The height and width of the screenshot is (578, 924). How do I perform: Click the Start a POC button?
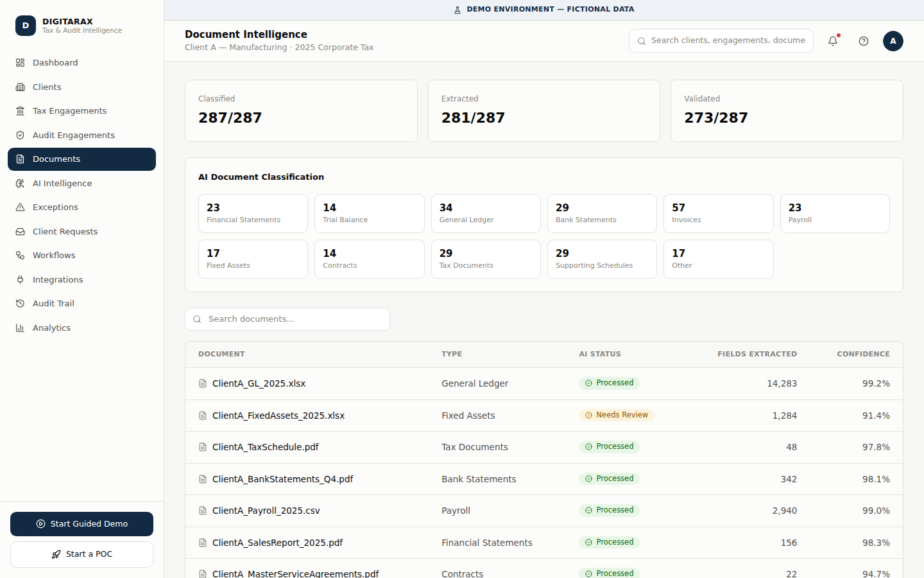click(81, 554)
